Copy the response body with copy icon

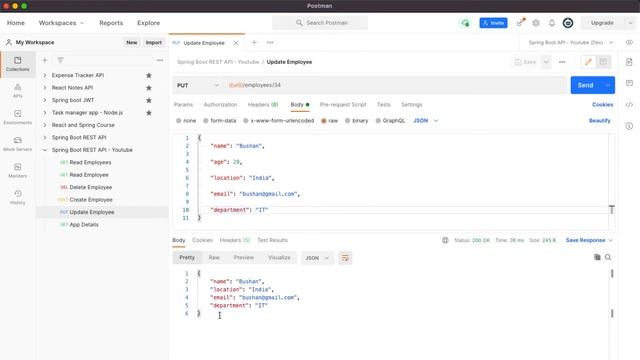click(x=597, y=257)
